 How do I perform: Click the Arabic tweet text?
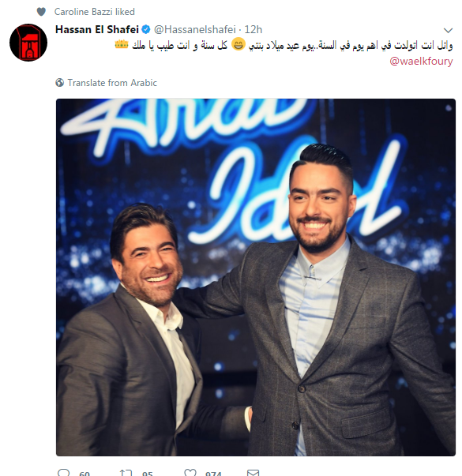click(x=284, y=45)
